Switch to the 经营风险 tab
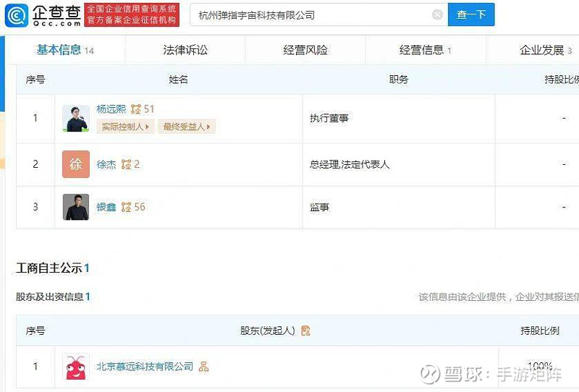The width and height of the screenshot is (579, 392). (x=305, y=50)
